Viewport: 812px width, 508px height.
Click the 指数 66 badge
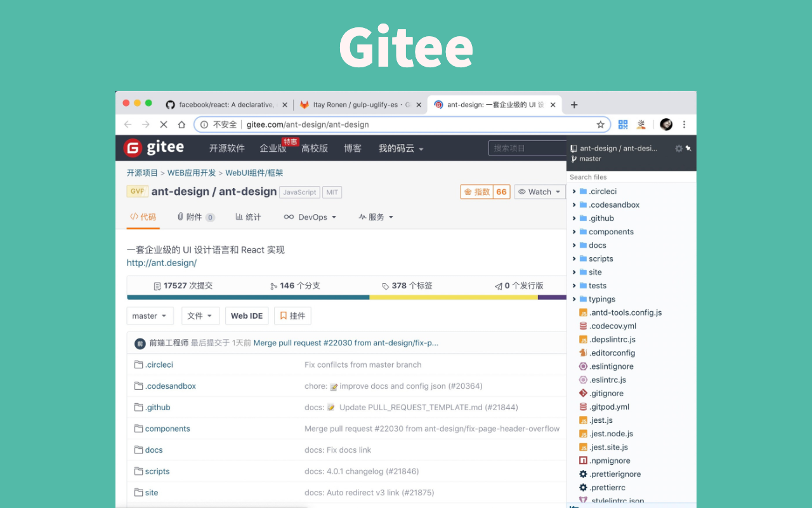coord(485,192)
